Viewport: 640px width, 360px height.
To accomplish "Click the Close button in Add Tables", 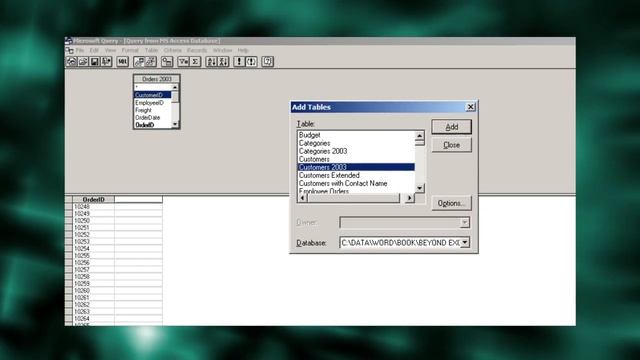I will point(451,145).
